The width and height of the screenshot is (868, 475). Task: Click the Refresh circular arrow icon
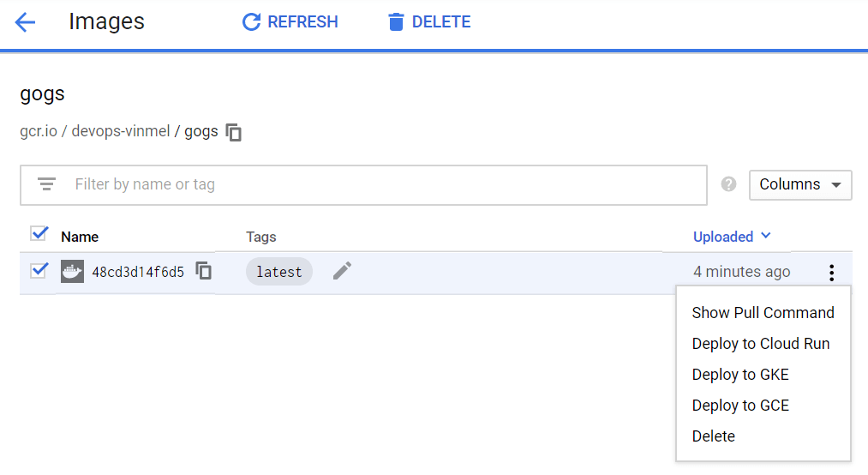(x=251, y=22)
